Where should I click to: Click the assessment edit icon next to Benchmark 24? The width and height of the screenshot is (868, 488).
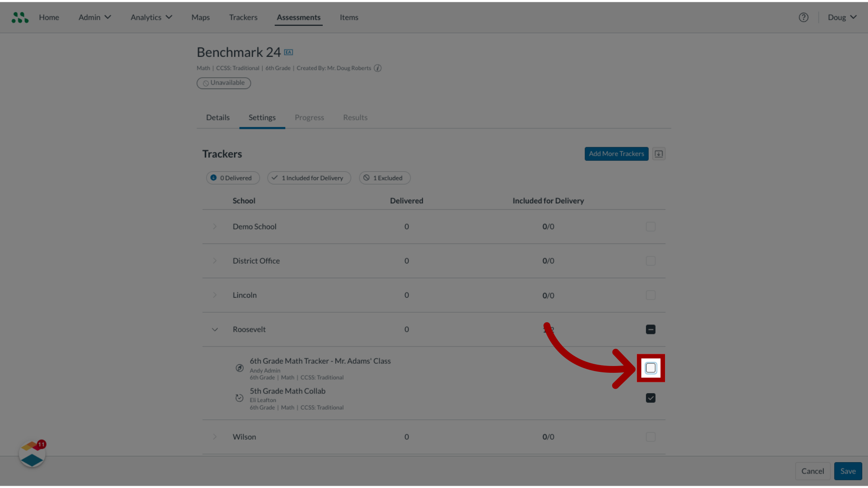pos(288,52)
